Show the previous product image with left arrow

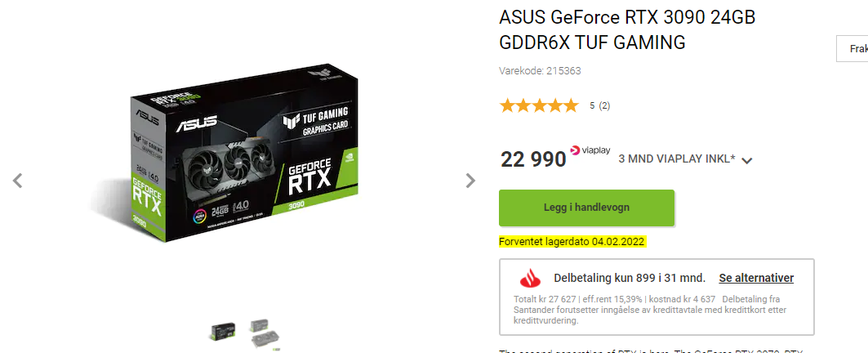point(18,181)
